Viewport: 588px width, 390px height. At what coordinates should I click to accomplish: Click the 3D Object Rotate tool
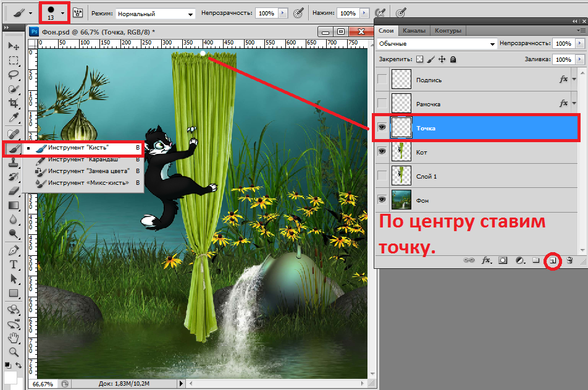pyautogui.click(x=14, y=310)
